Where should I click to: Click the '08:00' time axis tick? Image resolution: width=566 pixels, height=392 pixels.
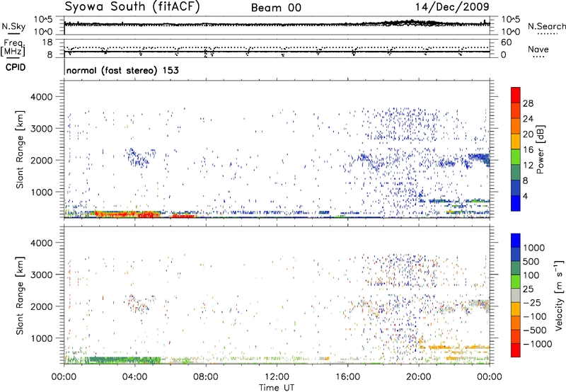pos(206,377)
